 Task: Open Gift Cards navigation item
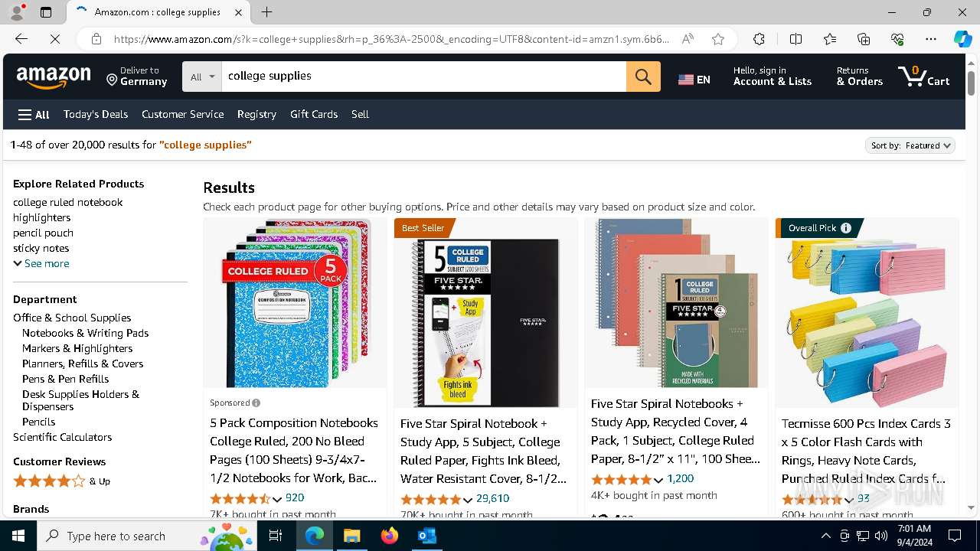[314, 114]
